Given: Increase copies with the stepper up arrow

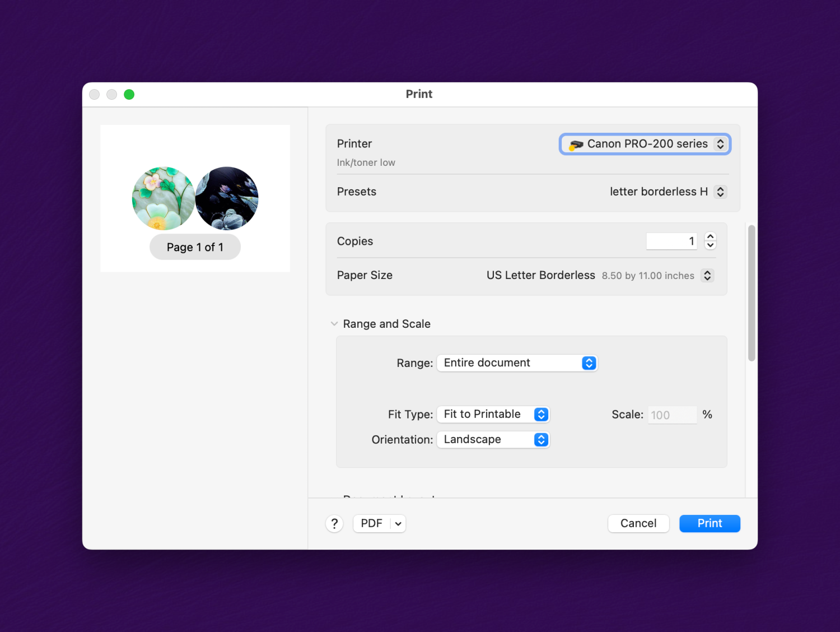Looking at the screenshot, I should (x=710, y=236).
